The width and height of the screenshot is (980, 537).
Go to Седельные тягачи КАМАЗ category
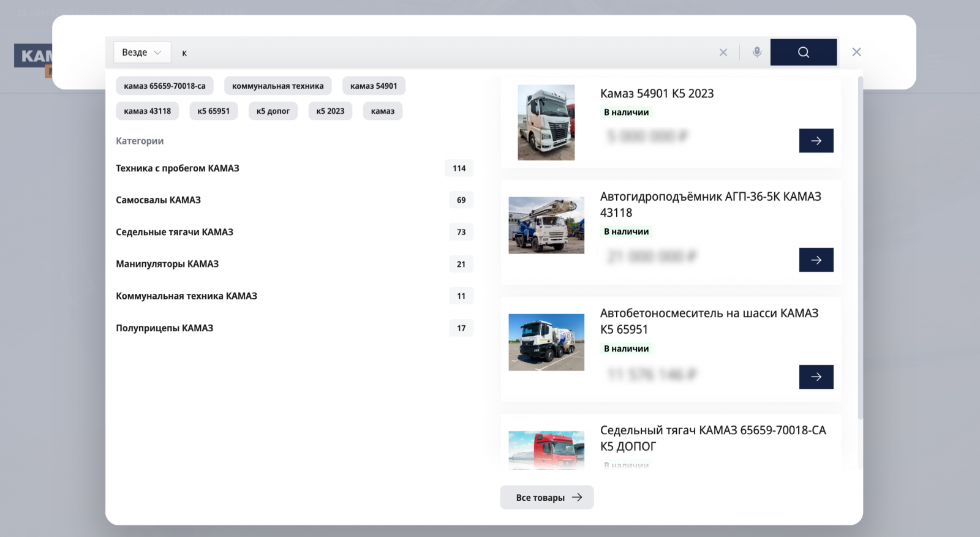pyautogui.click(x=175, y=232)
